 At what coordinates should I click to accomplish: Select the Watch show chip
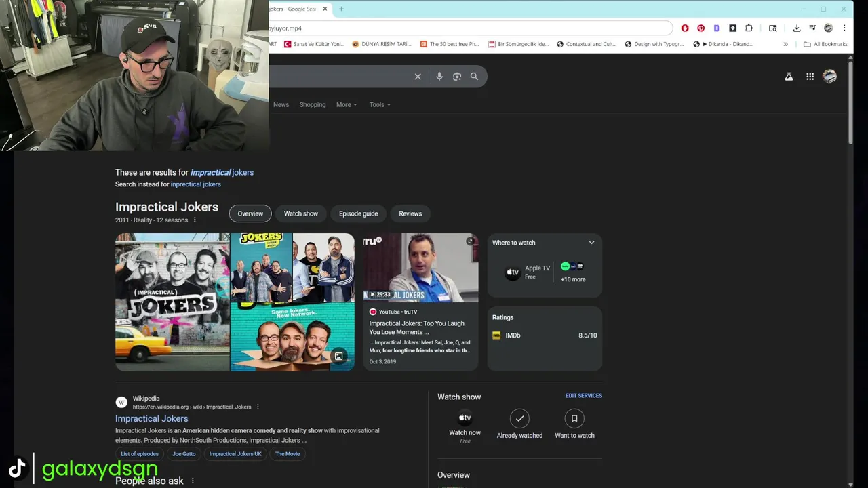click(301, 213)
